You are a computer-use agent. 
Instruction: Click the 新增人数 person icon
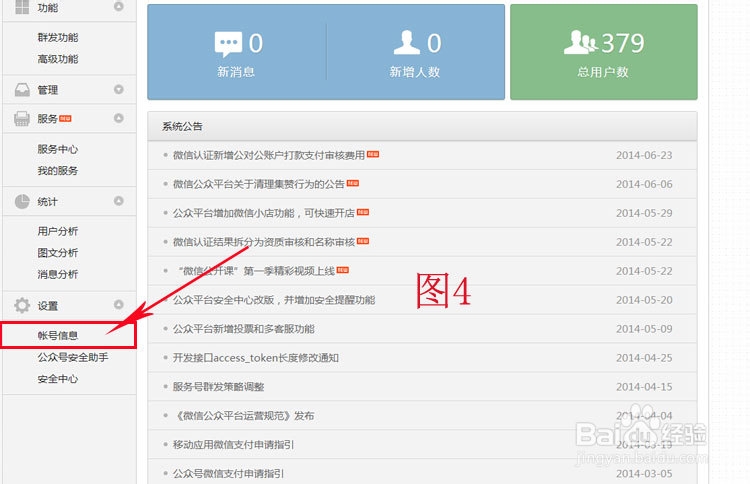click(407, 43)
